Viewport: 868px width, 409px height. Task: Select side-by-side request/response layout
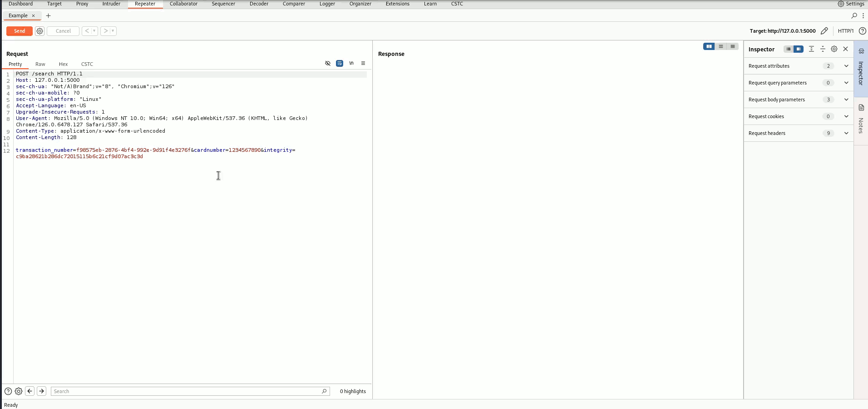pos(709,46)
